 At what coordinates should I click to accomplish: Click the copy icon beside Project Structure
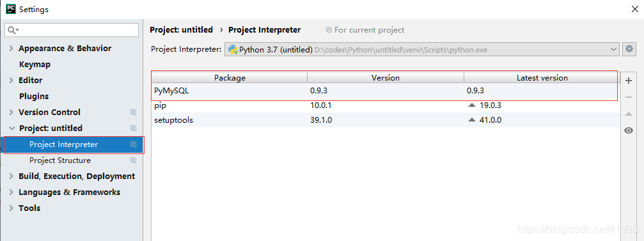(133, 160)
